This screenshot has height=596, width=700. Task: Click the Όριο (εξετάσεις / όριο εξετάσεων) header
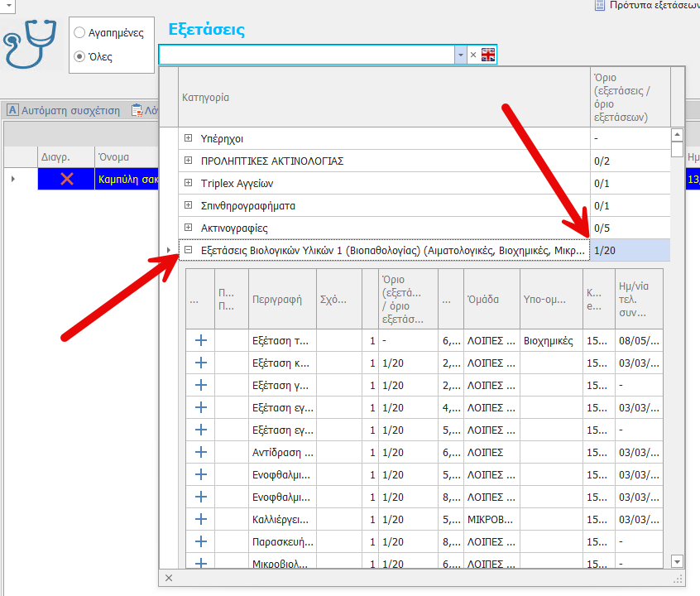tap(630, 98)
